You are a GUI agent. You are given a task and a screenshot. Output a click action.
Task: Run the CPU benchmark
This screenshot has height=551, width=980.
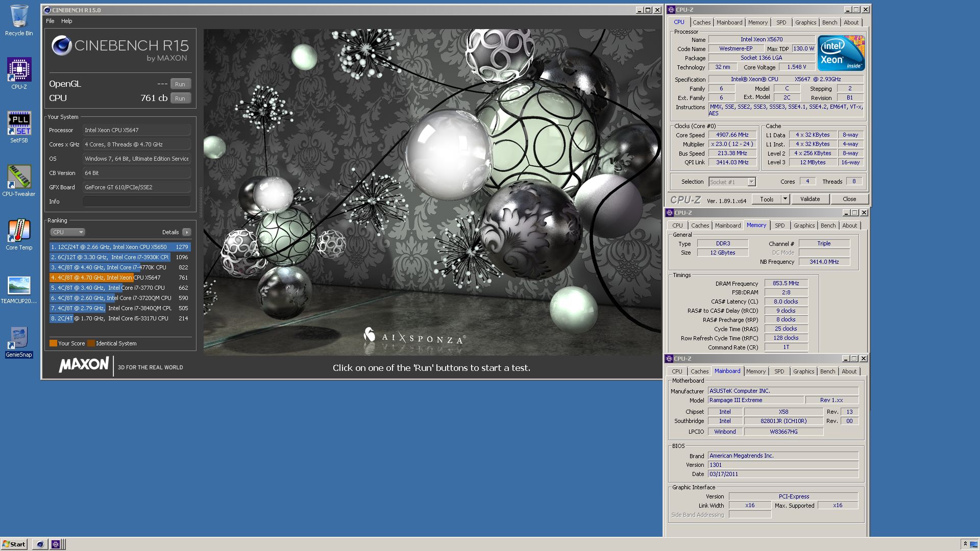pos(180,98)
